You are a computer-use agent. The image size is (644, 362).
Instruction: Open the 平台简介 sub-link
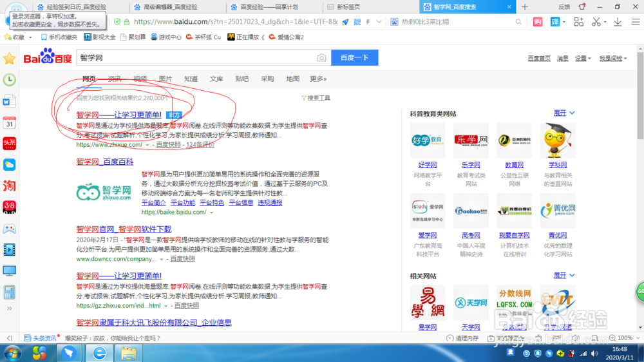click(x=154, y=203)
